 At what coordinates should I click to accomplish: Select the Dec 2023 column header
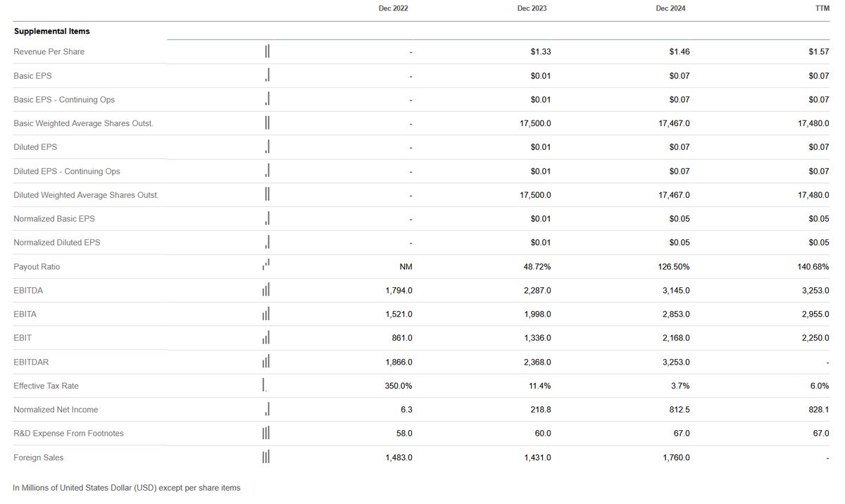point(532,8)
